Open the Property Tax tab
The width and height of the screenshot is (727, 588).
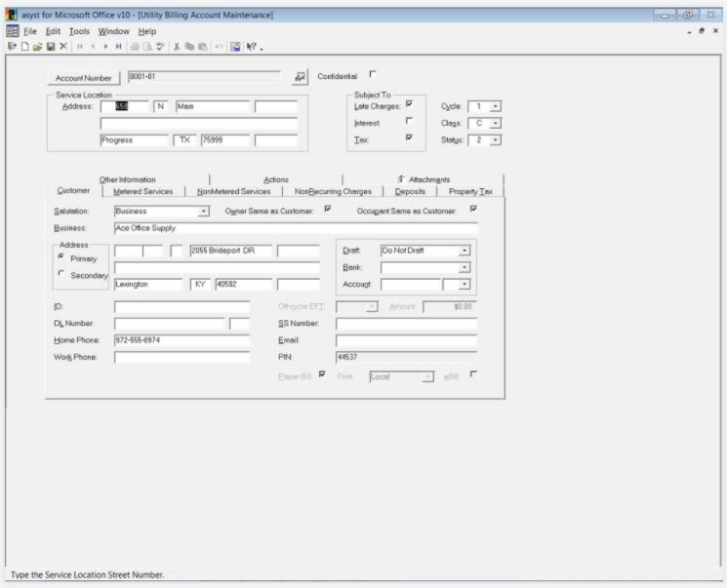click(470, 191)
